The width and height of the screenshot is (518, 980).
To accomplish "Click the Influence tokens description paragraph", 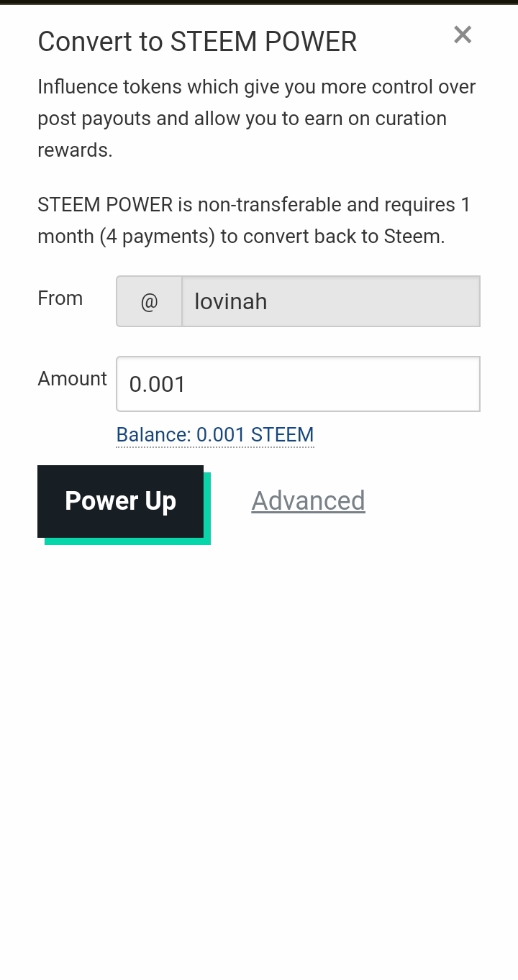I will pos(256,118).
